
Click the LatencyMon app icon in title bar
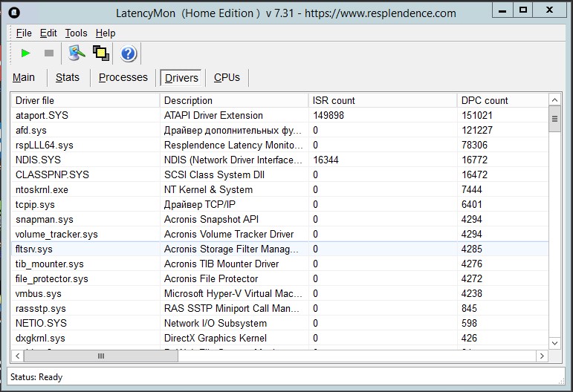pos(14,13)
